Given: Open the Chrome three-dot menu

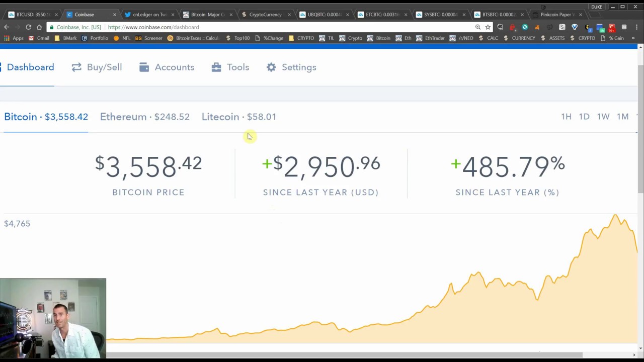Looking at the screenshot, I should click(x=636, y=27).
